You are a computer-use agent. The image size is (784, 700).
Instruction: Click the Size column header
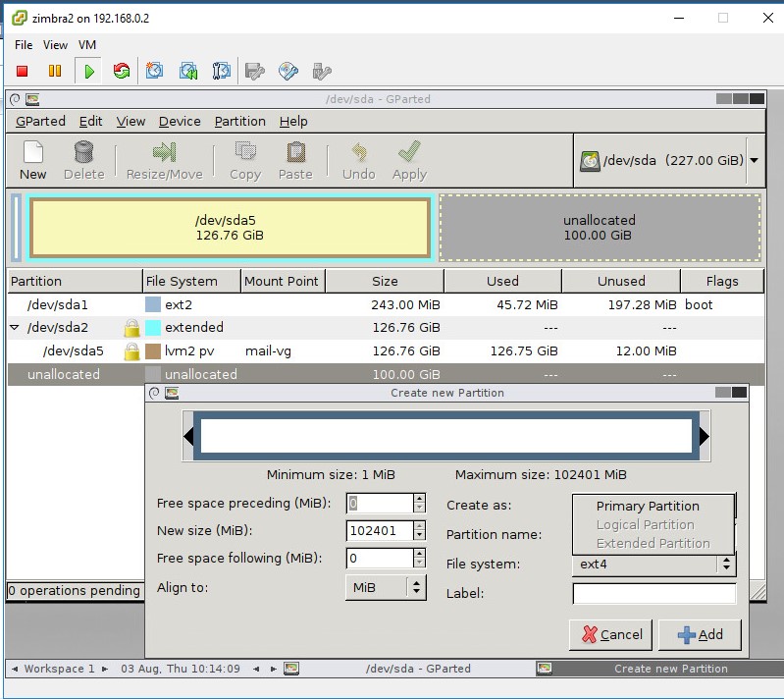pyautogui.click(x=385, y=281)
